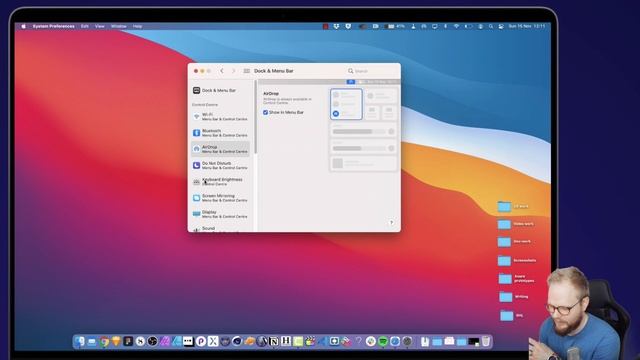Open the Display sidebar item
The width and height of the screenshot is (640, 360).
(220, 214)
